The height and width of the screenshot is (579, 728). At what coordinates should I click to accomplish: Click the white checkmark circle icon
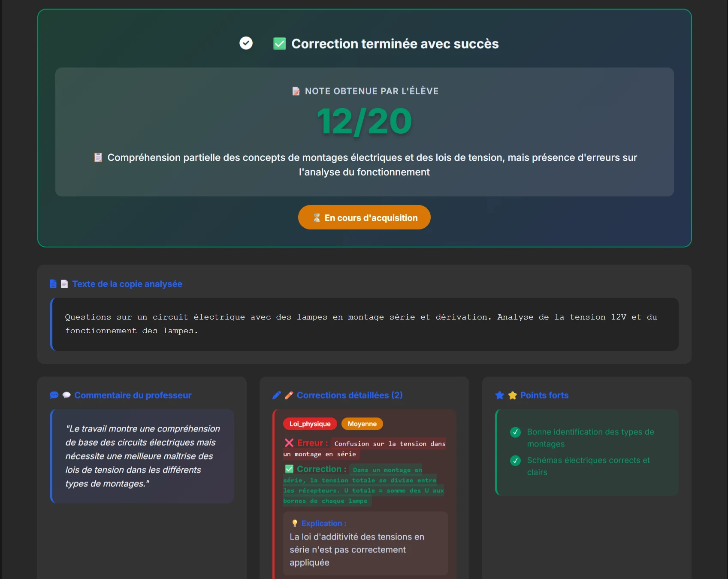pyautogui.click(x=245, y=43)
